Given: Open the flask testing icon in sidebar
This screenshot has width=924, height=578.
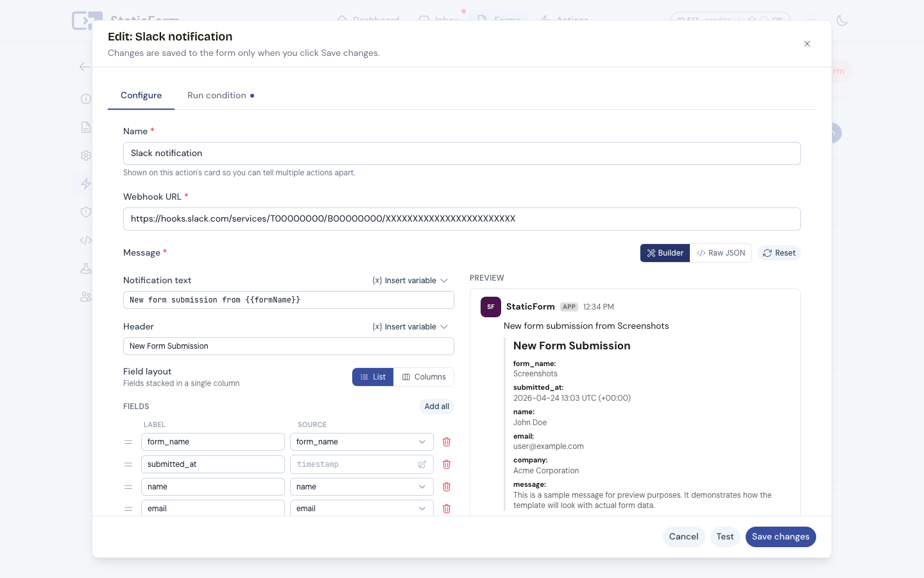Looking at the screenshot, I should click(x=86, y=268).
